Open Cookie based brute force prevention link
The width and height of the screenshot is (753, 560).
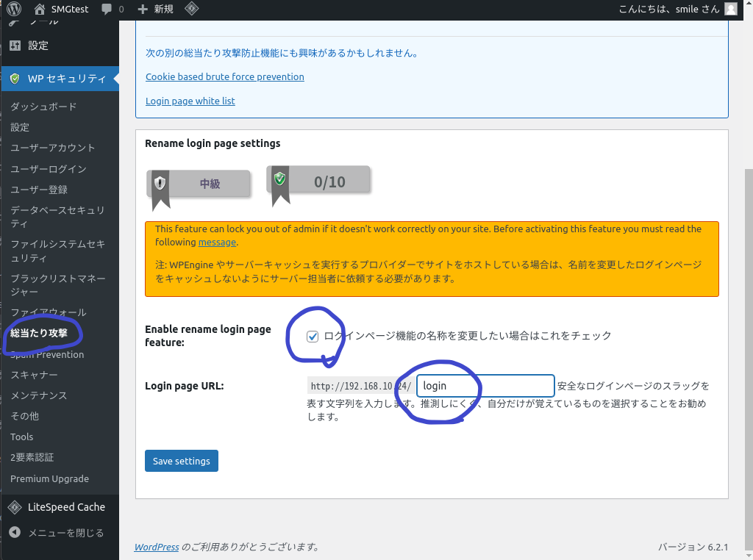pos(225,76)
